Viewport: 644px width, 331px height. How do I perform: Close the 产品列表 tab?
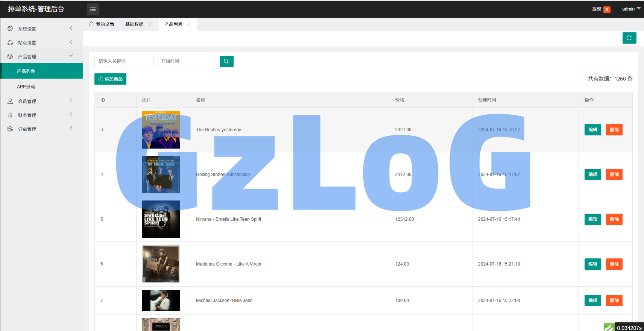tap(189, 24)
